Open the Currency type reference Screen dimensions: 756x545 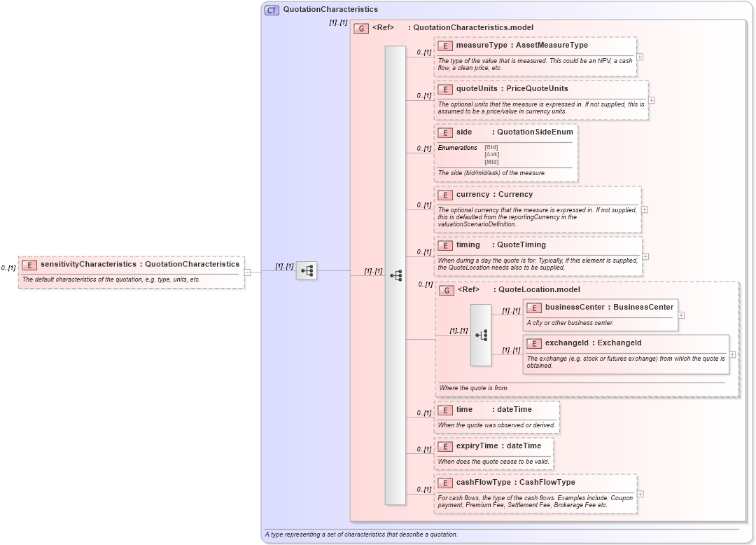coord(515,194)
